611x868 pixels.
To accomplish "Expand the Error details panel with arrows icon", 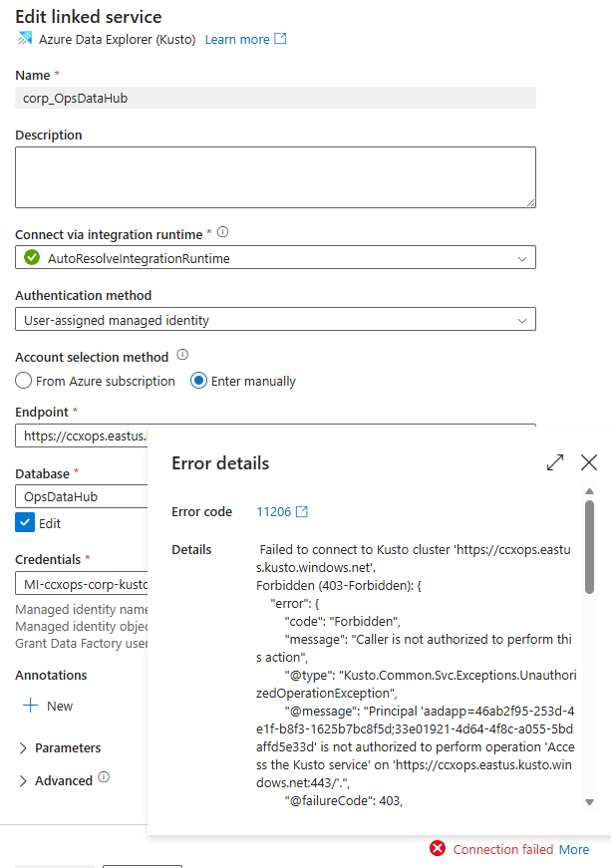I will [x=555, y=462].
